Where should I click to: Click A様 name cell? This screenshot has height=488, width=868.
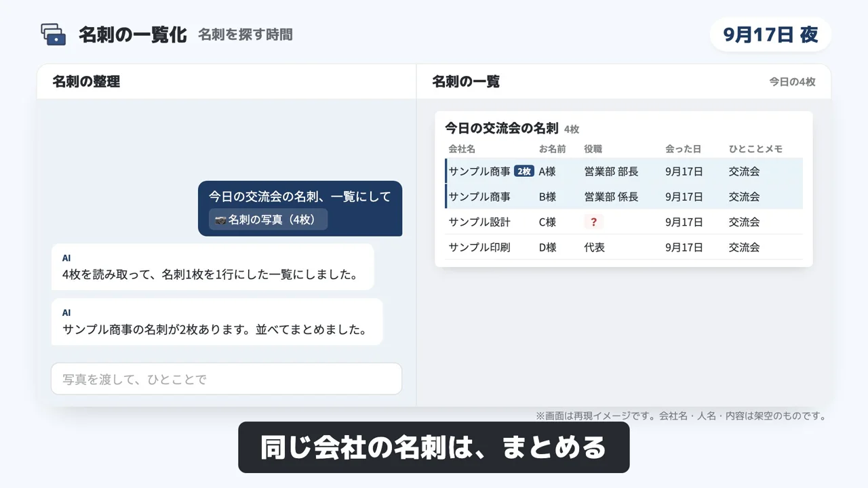(547, 171)
